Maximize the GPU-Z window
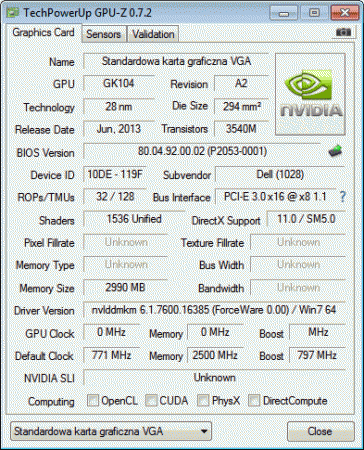Viewport: 364px width, 450px height. (314, 13)
